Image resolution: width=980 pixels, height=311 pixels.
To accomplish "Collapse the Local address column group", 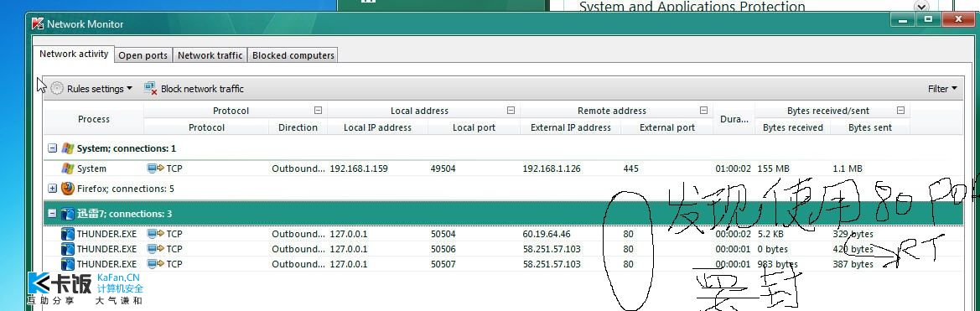I will coord(511,111).
